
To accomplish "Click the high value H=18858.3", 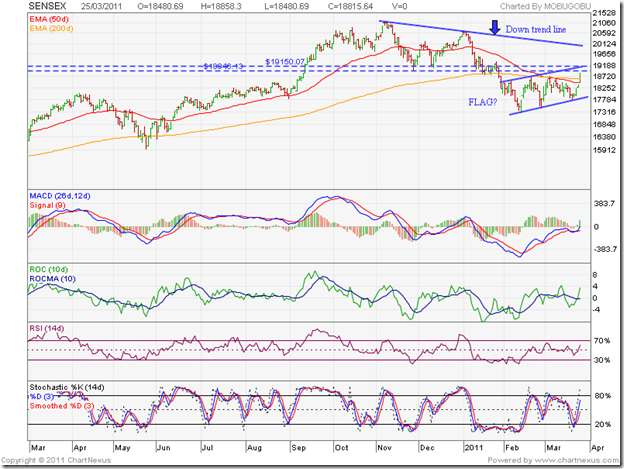I will pos(221,6).
